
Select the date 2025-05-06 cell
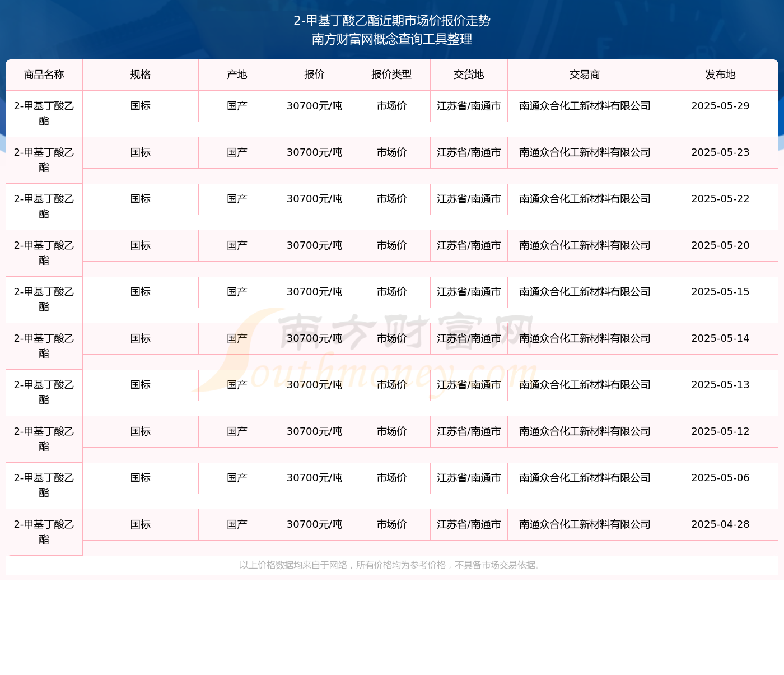pos(720,478)
